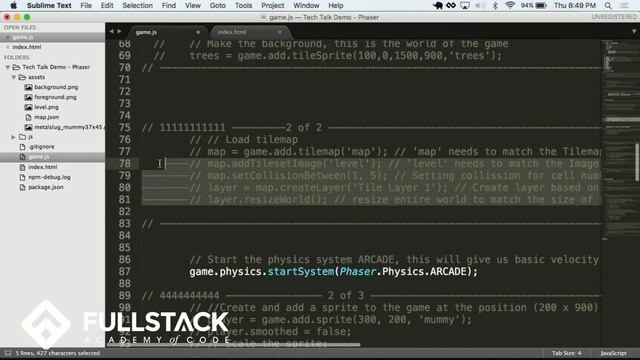Image resolution: width=640 pixels, height=360 pixels.
Task: Open npm-debug.log in sidebar
Action: click(x=49, y=177)
